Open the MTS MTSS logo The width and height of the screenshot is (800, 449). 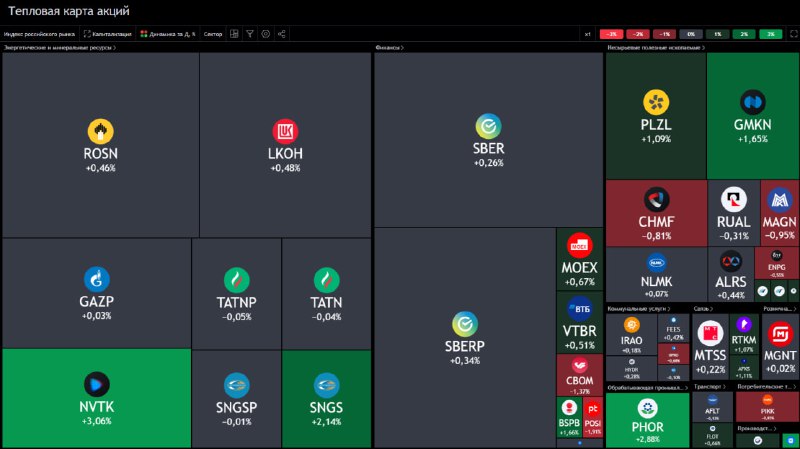click(x=710, y=334)
